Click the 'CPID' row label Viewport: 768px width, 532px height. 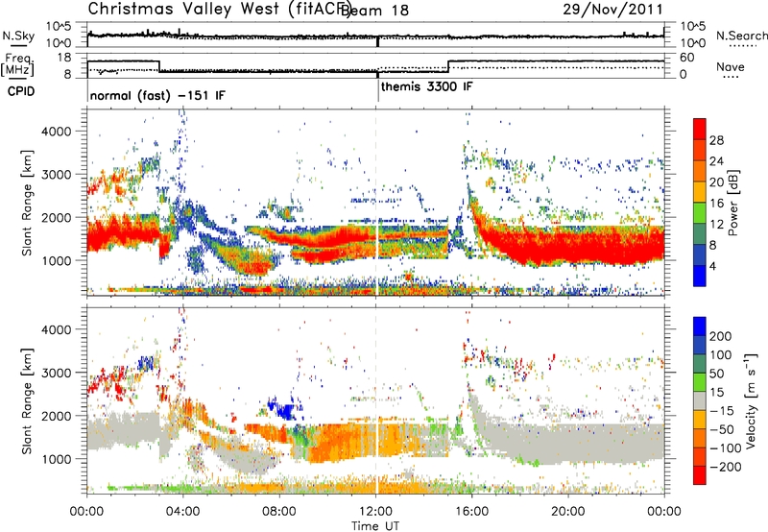[x=21, y=91]
